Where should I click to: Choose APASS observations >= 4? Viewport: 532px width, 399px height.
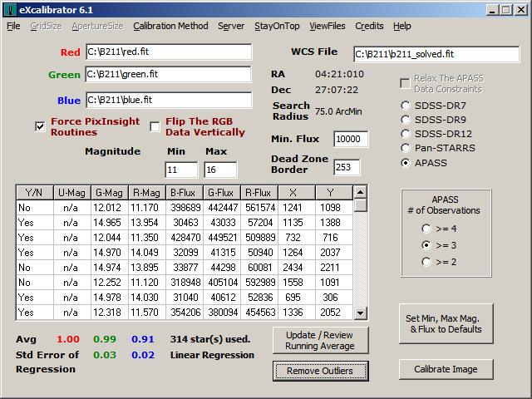point(426,229)
